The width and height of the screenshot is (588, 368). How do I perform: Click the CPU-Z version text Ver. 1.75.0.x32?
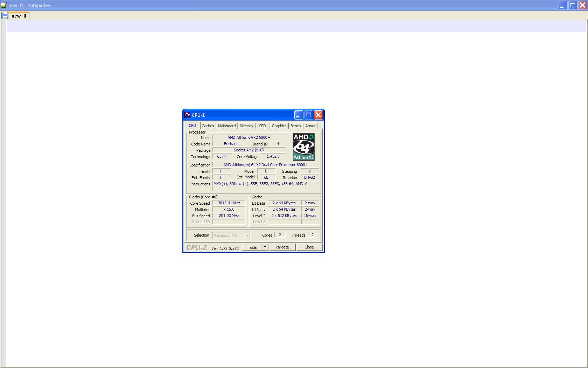coord(225,248)
